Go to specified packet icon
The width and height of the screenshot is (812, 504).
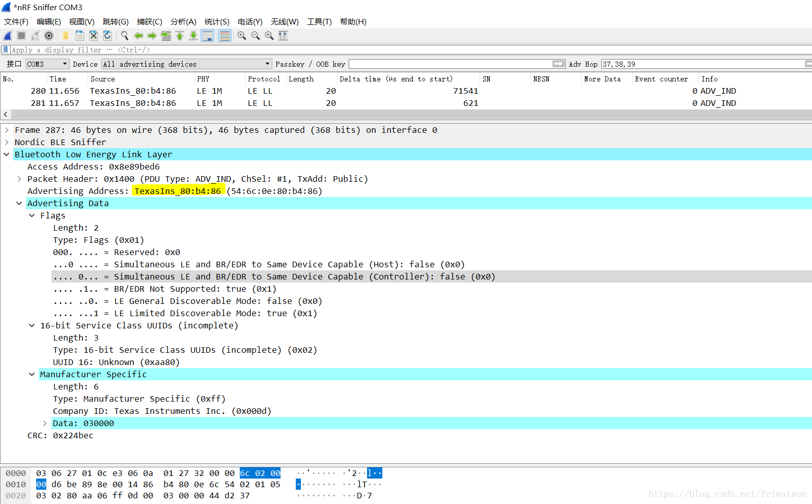click(x=166, y=36)
